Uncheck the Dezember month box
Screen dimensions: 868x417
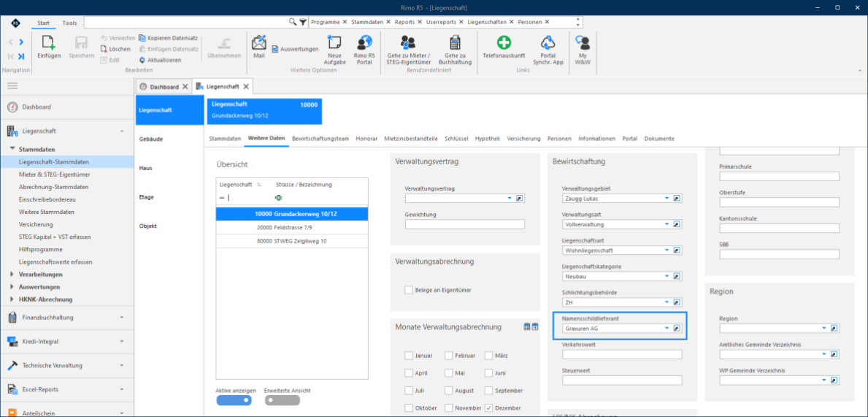[489, 408]
